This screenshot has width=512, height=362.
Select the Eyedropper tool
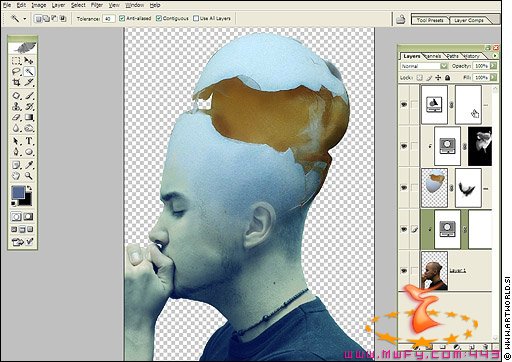[29, 165]
